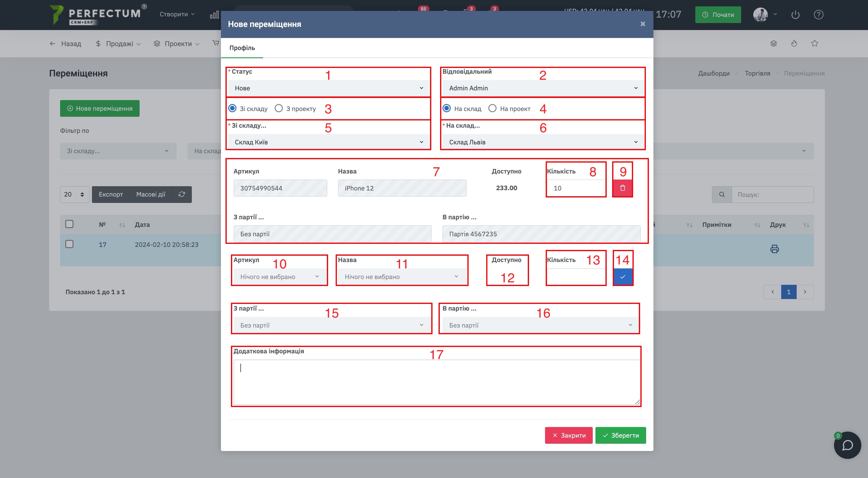Open the chat bubble widget
The image size is (868, 478).
pyautogui.click(x=847, y=445)
